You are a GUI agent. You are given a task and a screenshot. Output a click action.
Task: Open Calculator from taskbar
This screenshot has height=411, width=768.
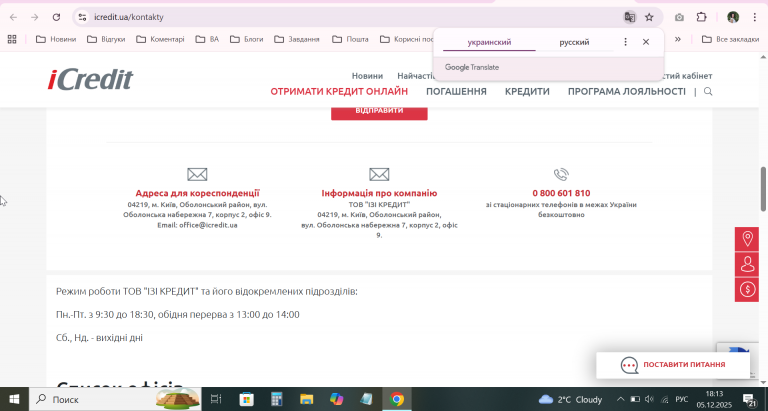(x=277, y=399)
